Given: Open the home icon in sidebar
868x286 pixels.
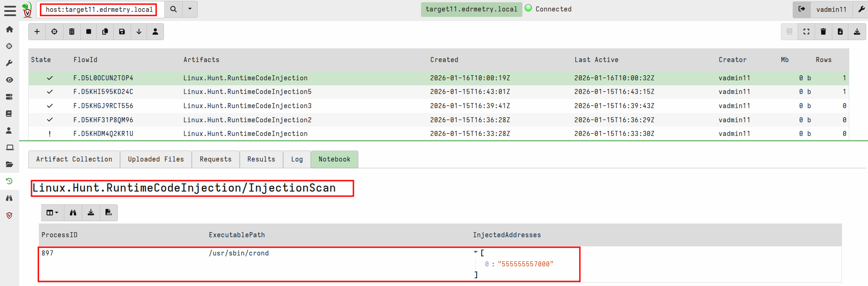Looking at the screenshot, I should point(9,29).
